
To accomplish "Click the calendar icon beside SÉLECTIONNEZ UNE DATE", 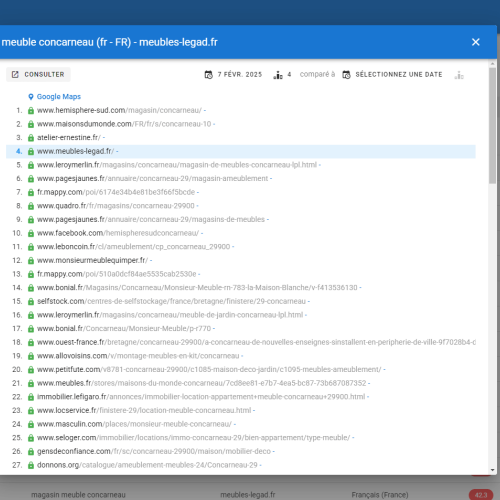I will pos(347,75).
